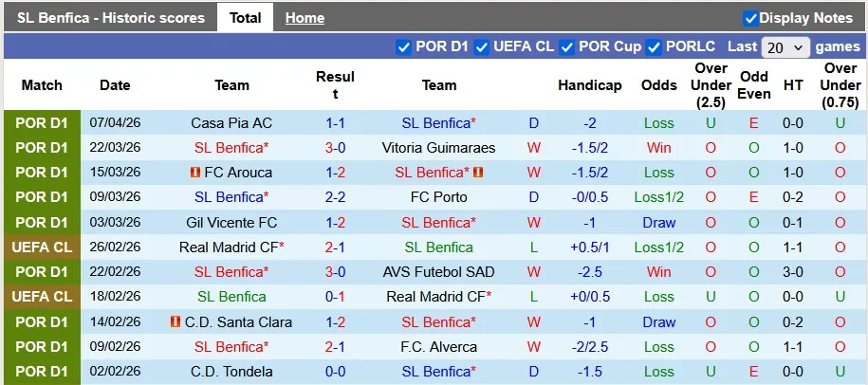
Task: Click red card icon beside C.D. Santa Clara
Action: [x=175, y=322]
